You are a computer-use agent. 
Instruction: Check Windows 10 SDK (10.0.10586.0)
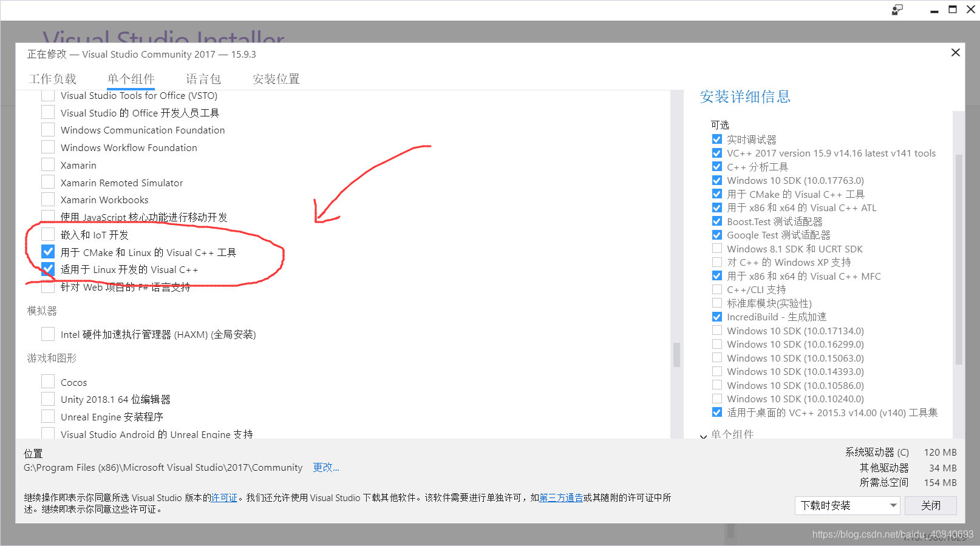(x=717, y=385)
